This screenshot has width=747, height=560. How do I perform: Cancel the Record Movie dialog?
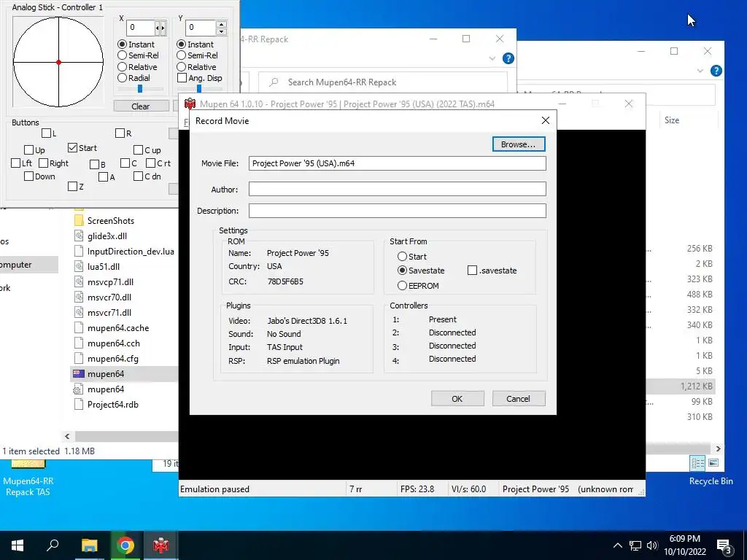tap(519, 399)
